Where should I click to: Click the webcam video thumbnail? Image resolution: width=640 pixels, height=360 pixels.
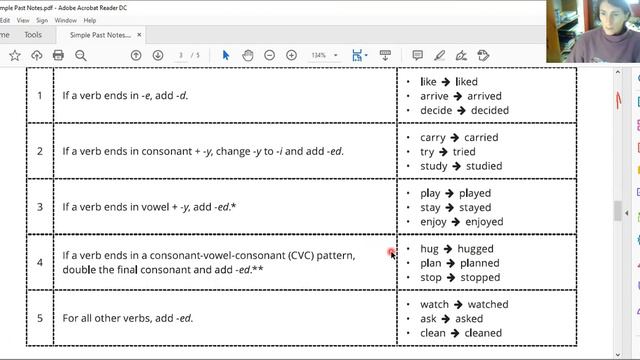(593, 31)
